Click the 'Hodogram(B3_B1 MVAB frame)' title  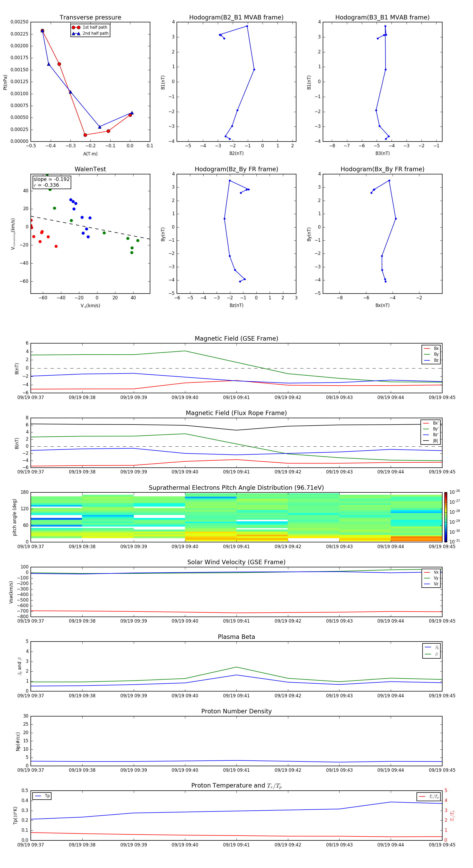(382, 18)
